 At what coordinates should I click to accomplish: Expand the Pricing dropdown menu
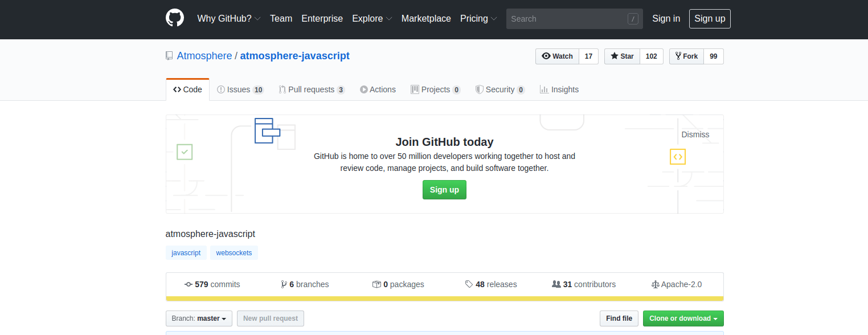pyautogui.click(x=478, y=18)
